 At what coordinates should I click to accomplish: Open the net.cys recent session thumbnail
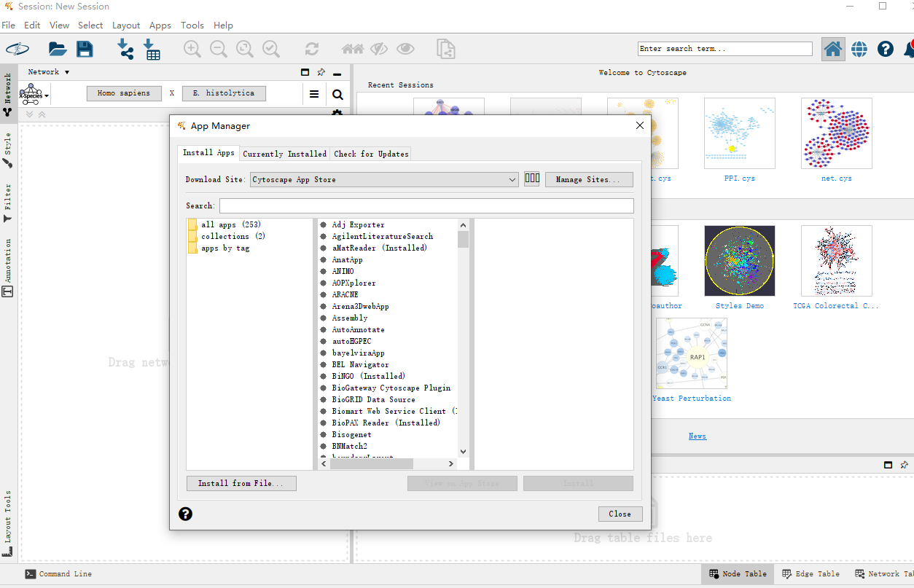coord(836,133)
